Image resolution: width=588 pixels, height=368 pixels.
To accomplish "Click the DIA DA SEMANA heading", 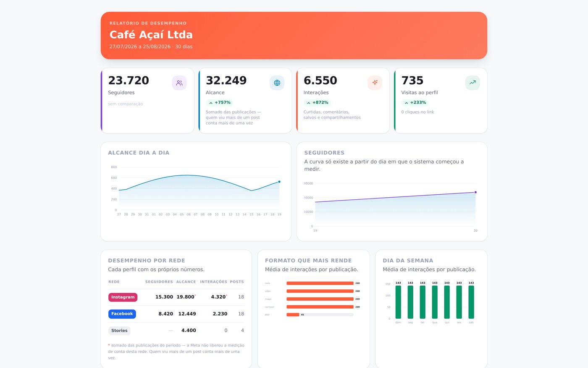I will tap(408, 261).
